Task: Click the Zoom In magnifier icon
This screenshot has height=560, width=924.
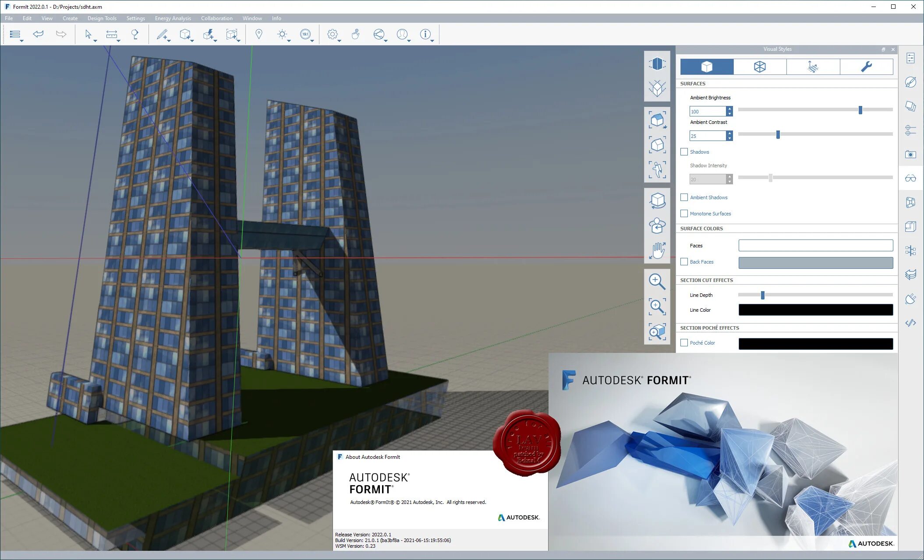Action: pos(657,281)
